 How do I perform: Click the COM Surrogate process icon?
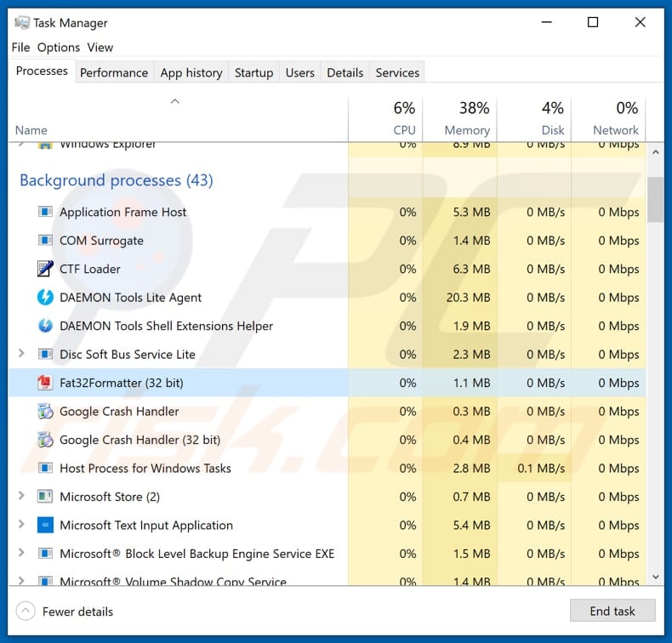pos(45,241)
